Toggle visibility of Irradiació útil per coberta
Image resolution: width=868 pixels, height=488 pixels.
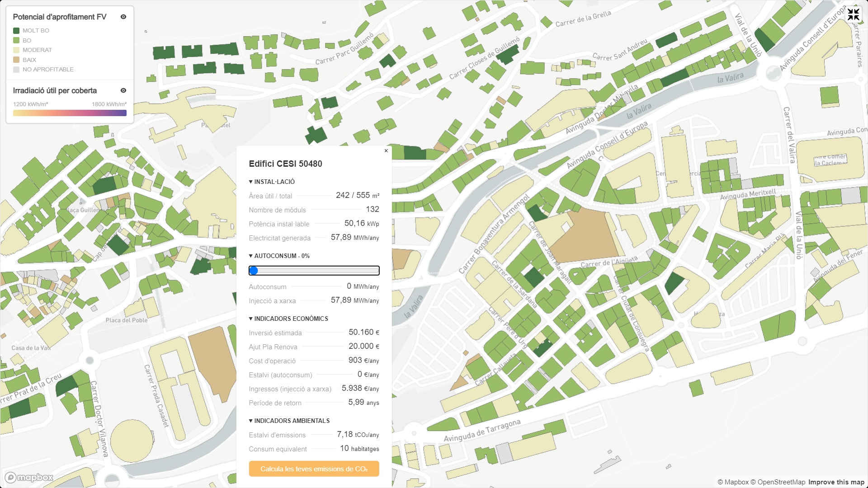[123, 90]
